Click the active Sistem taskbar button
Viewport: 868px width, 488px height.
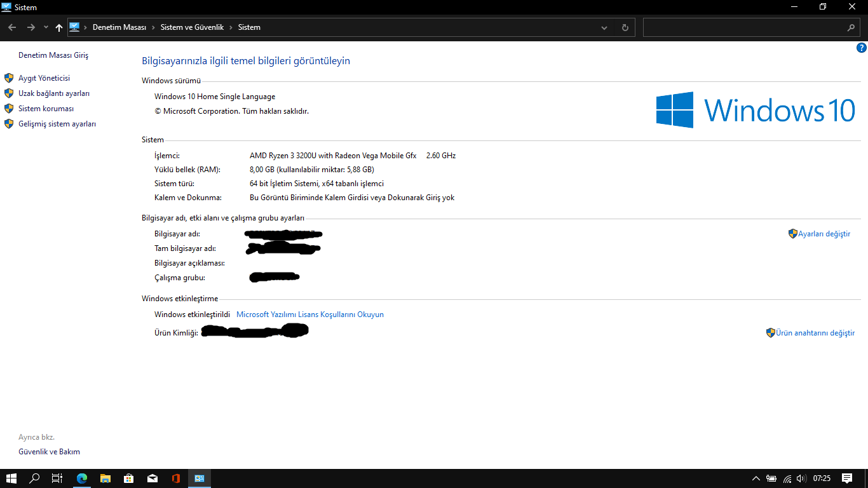200,478
